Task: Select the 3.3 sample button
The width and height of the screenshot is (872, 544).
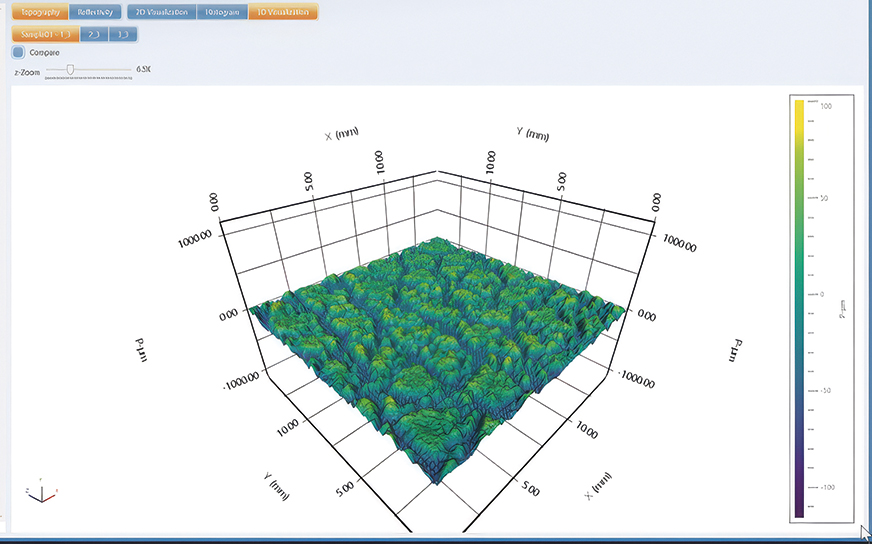Action: (122, 34)
